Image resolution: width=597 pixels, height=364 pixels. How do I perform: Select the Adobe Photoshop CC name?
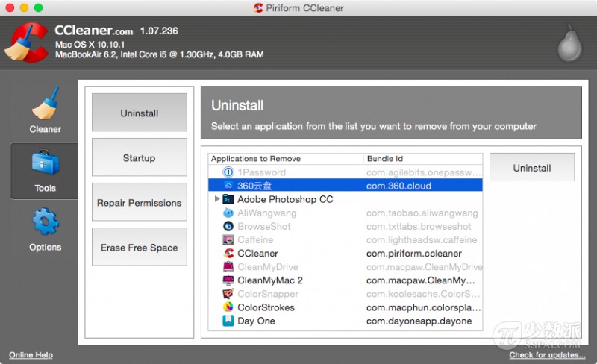point(285,199)
